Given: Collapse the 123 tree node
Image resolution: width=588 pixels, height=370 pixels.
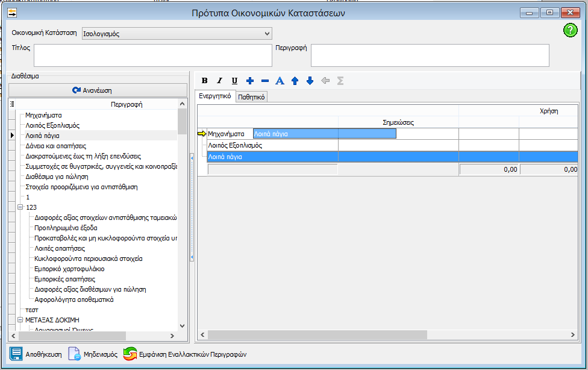Looking at the screenshot, I should (20, 207).
